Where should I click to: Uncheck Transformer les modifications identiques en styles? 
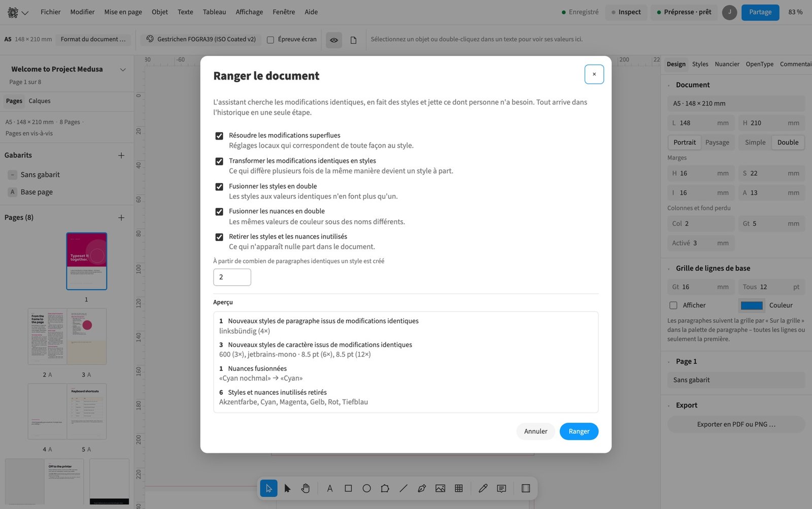pos(219,161)
